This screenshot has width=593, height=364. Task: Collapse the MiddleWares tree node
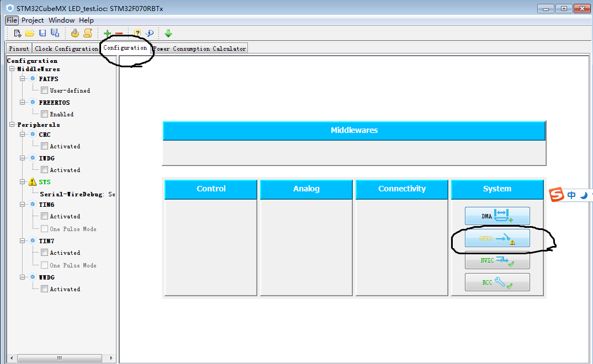coord(12,69)
